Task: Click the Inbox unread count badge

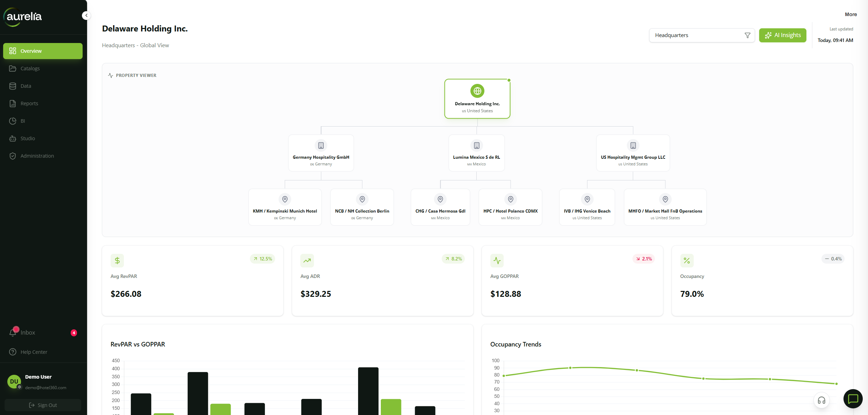Action: pyautogui.click(x=74, y=333)
